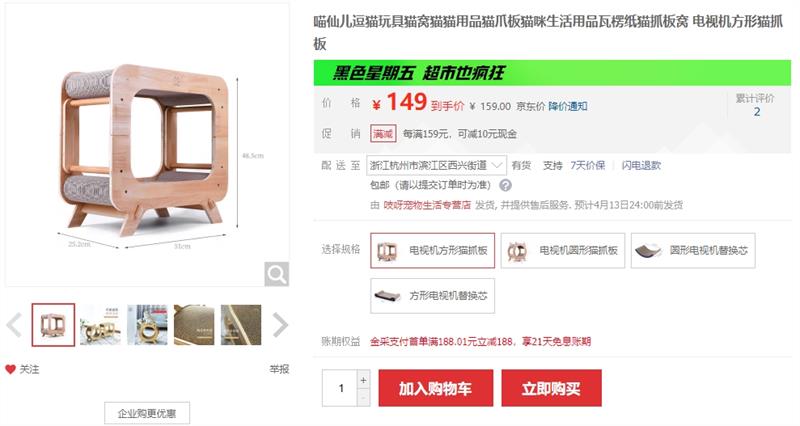Viewport: 800px width, 426px height.
Task: Click the 企业购更优惠 button
Action: coord(147,413)
